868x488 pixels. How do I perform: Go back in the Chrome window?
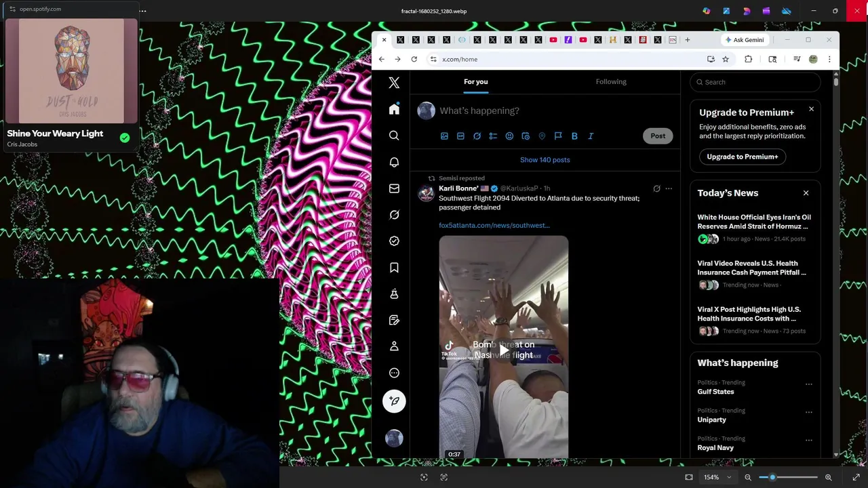(x=382, y=59)
